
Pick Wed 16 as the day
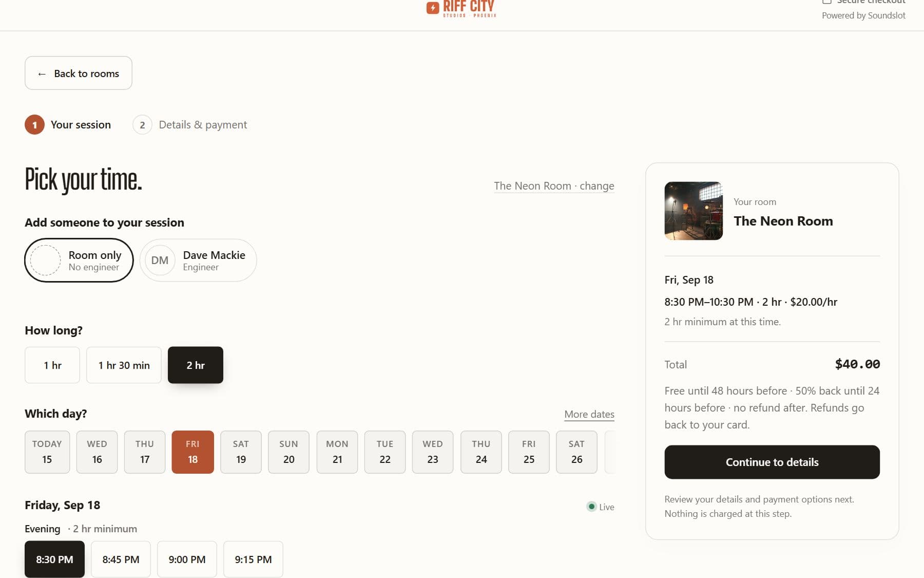click(97, 452)
